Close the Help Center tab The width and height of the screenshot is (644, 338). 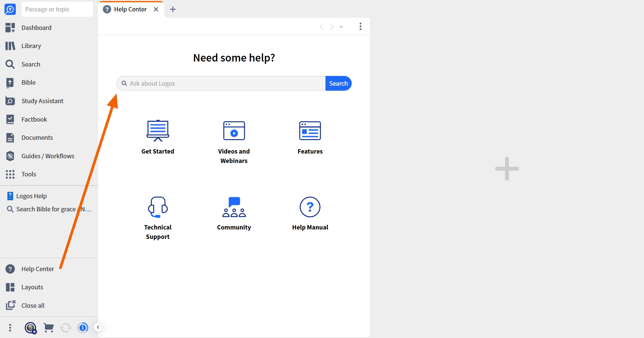tap(156, 9)
